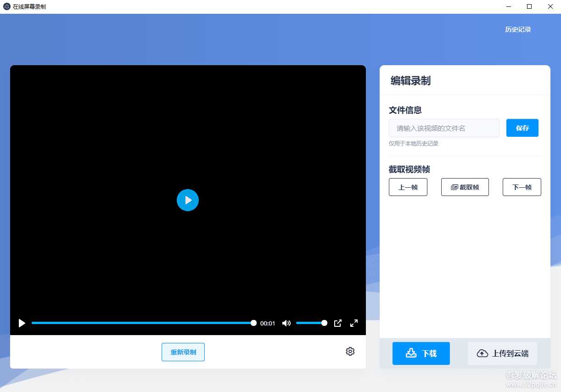Screen dimensions: 561x392
Task: Play the recorded video
Action: pos(187,200)
